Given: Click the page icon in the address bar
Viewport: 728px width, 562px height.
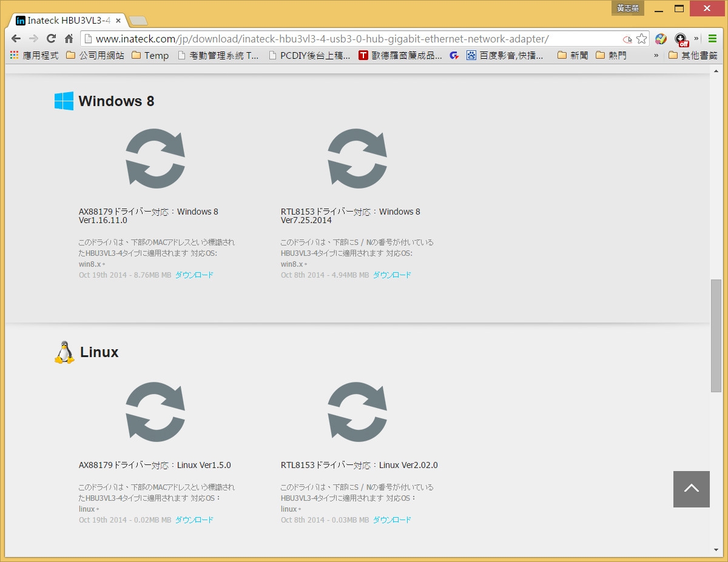Looking at the screenshot, I should pyautogui.click(x=87, y=39).
